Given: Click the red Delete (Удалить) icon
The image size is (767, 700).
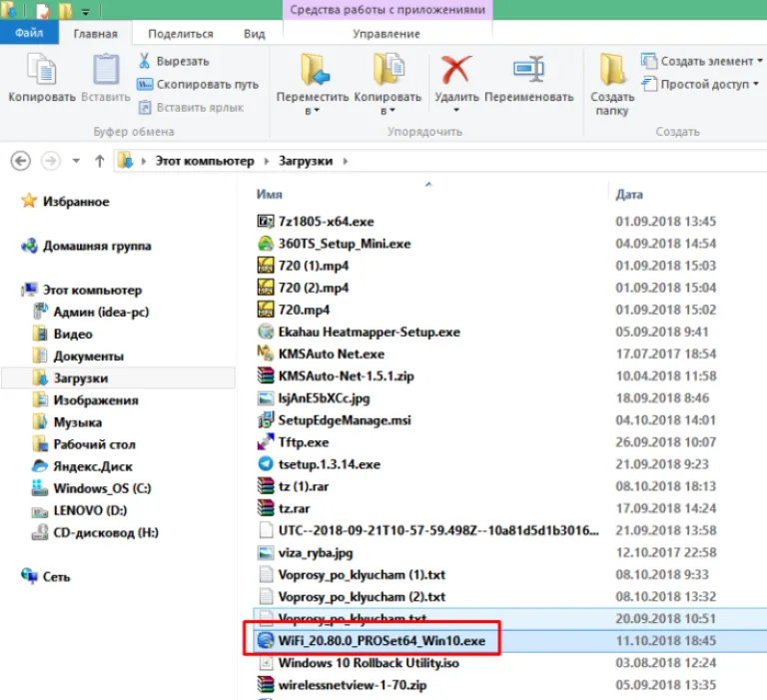Looking at the screenshot, I should [455, 70].
